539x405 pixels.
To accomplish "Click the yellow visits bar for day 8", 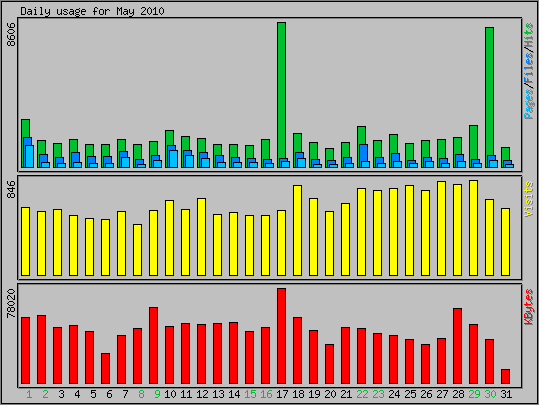I will click(x=138, y=250).
